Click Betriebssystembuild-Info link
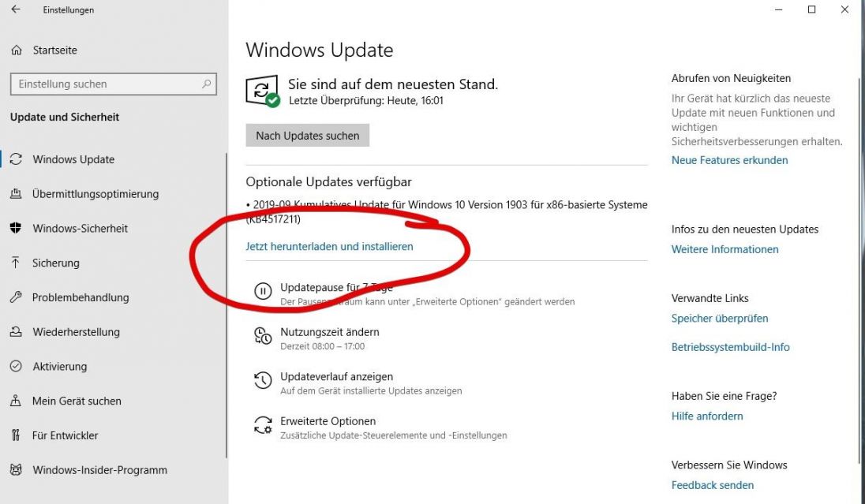The height and width of the screenshot is (504, 865). (730, 347)
